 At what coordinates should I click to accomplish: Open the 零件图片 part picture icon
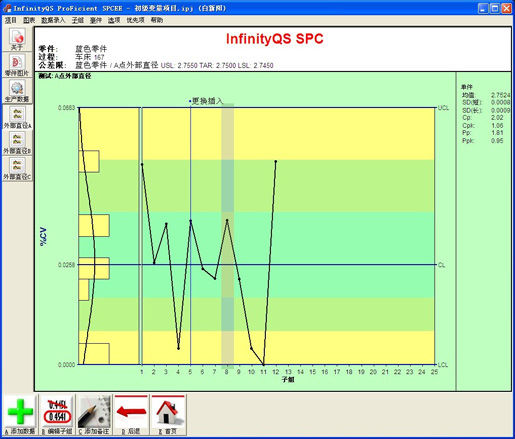17,65
